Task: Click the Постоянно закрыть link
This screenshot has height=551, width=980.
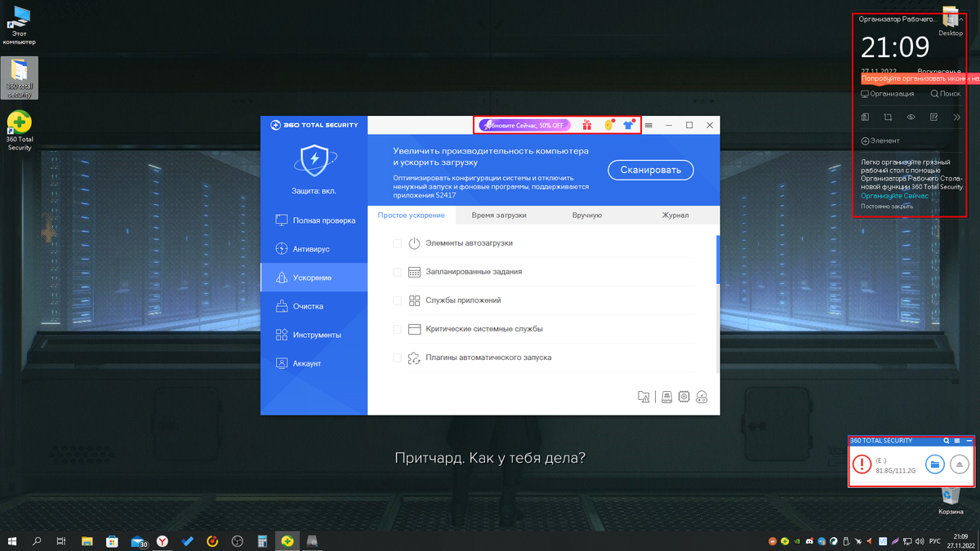Action: pos(887,207)
